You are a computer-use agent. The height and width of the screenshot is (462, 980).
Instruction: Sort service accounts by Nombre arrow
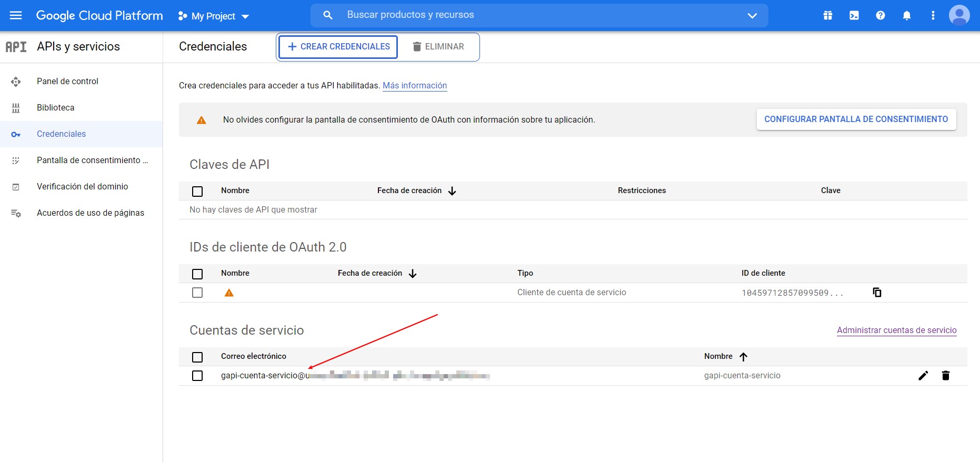click(743, 357)
